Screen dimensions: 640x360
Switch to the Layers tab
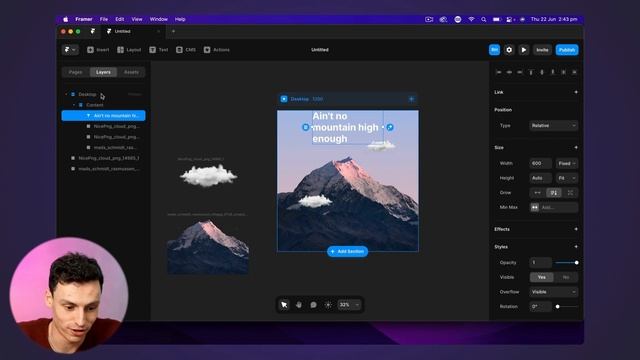[103, 72]
